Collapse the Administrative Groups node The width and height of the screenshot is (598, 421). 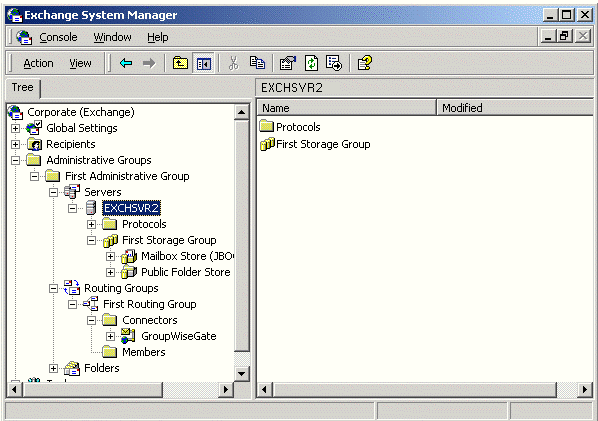pos(15,161)
